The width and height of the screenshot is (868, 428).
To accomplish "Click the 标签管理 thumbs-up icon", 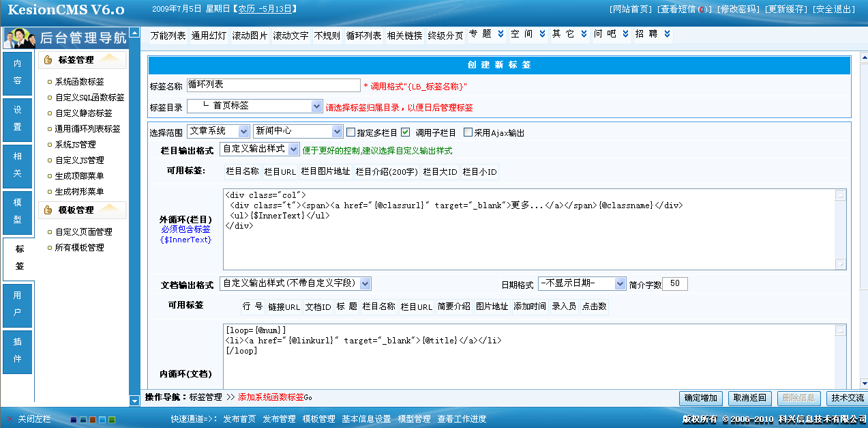I will (x=48, y=60).
